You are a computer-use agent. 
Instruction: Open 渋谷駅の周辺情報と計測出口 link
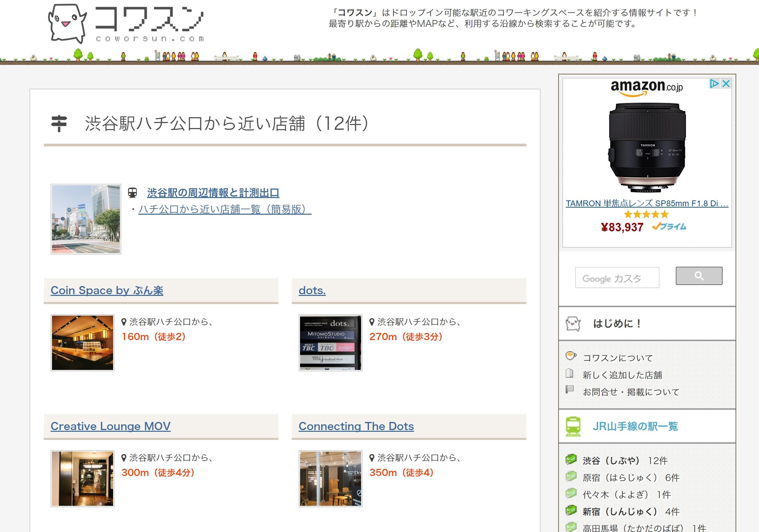click(x=213, y=193)
